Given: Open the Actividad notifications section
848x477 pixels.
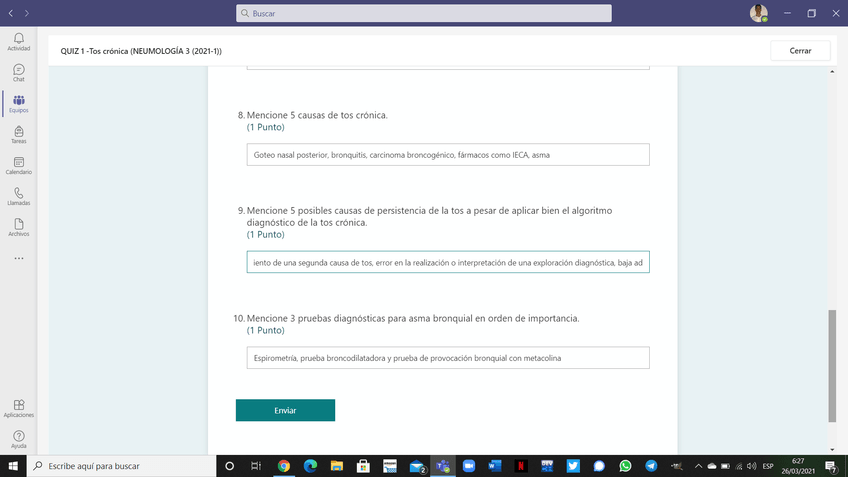Looking at the screenshot, I should click(x=18, y=42).
